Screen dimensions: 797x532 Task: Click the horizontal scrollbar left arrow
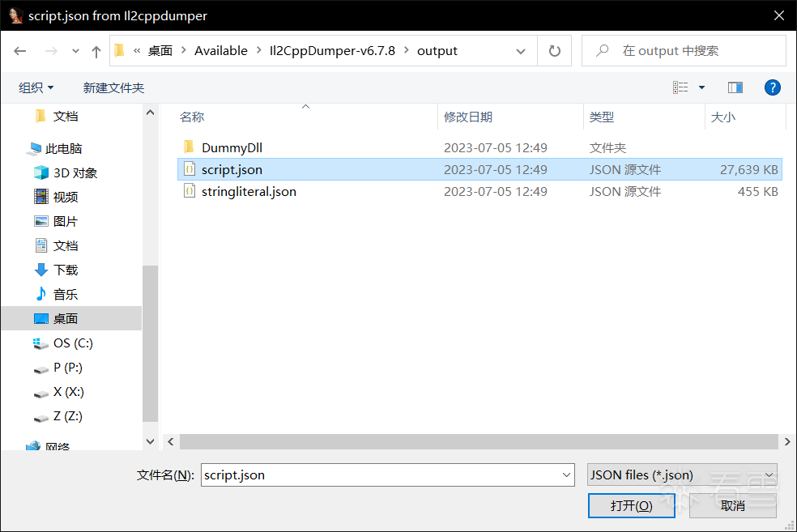pos(171,441)
